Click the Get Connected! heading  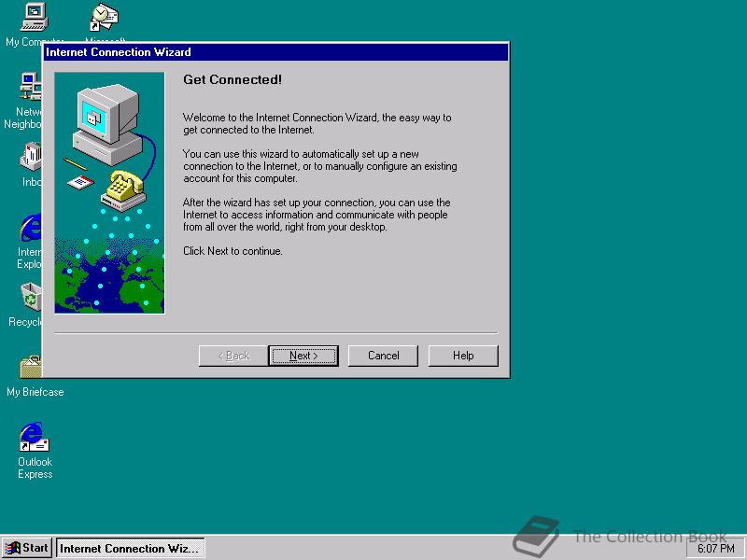[233, 79]
